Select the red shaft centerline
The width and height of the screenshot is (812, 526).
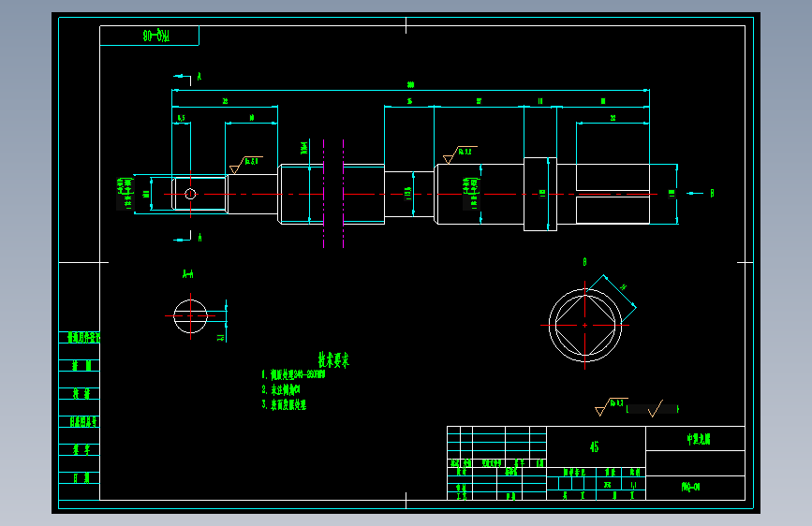pos(410,194)
